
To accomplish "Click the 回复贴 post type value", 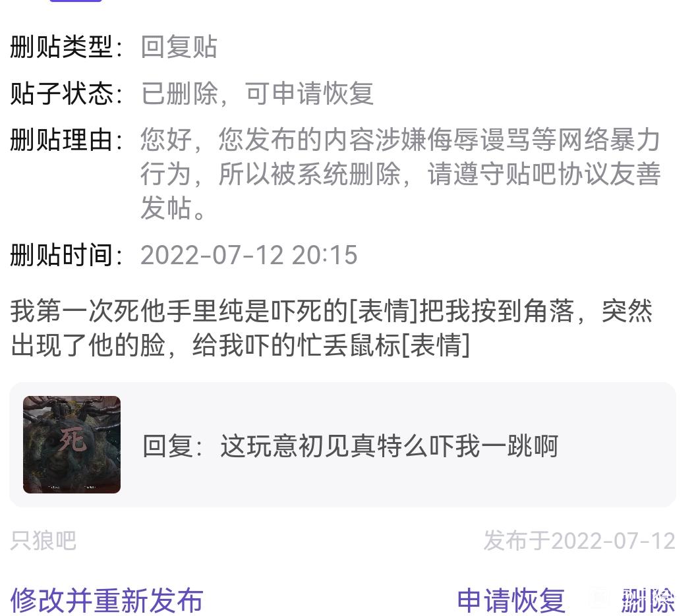I will tap(179, 47).
